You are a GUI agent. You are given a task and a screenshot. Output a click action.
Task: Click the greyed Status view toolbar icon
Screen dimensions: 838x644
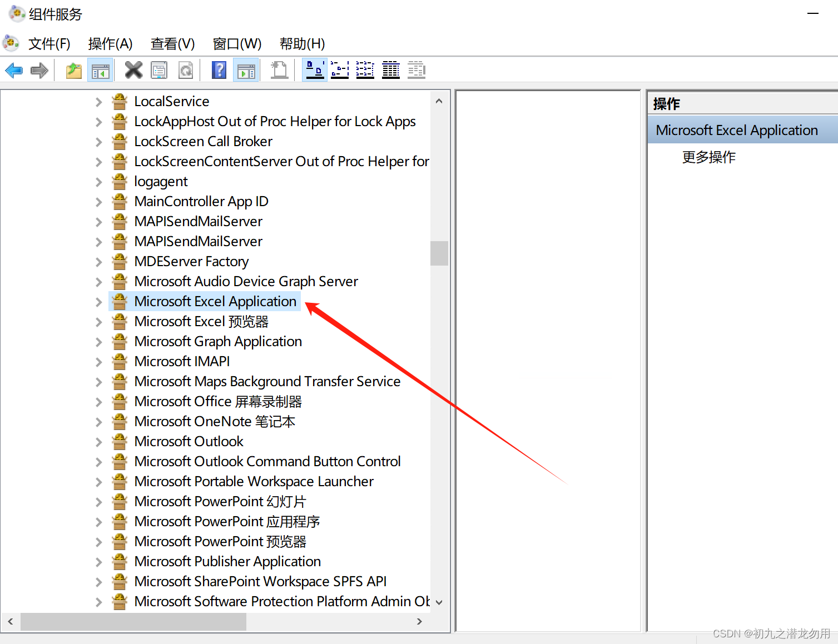(x=416, y=70)
